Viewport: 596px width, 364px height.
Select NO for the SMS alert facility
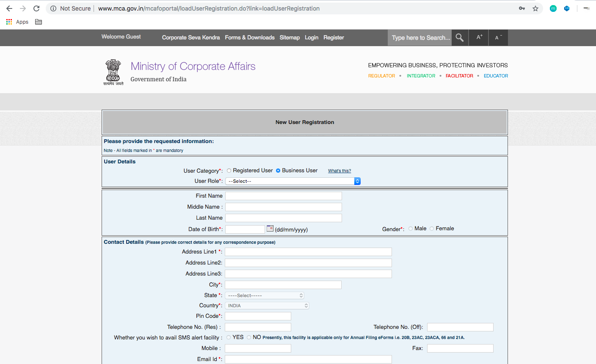coord(249,337)
